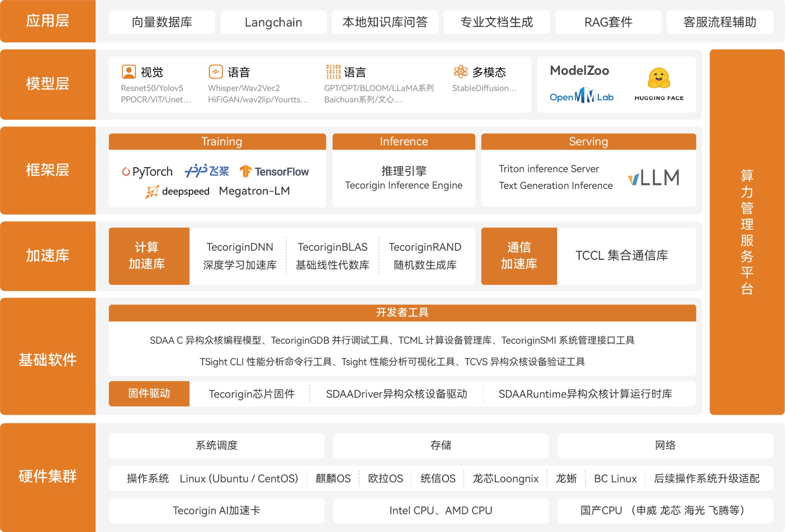Click the vision (视觉) portrait icon

[129, 72]
